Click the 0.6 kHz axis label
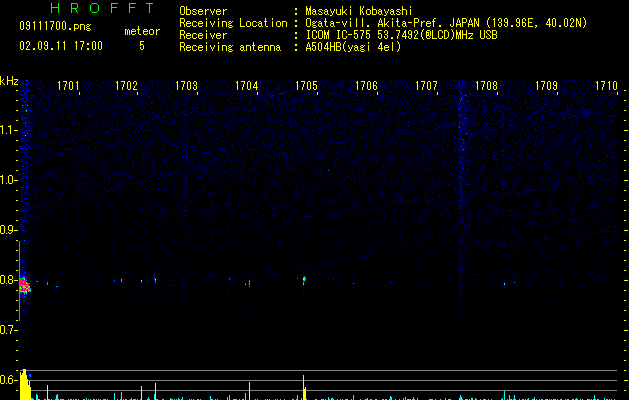 point(8,380)
